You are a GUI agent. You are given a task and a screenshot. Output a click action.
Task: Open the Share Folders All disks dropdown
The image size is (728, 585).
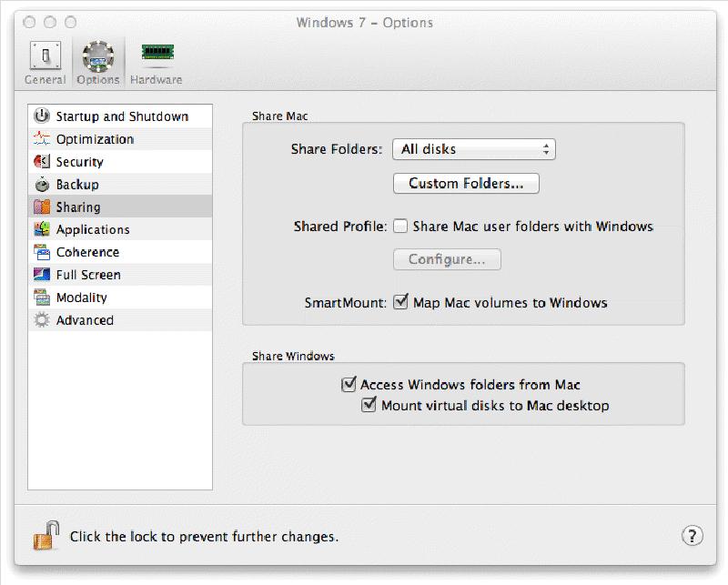[473, 149]
